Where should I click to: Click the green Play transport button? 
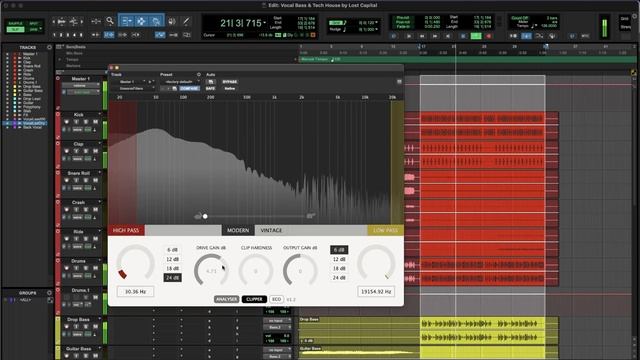coord(476,36)
